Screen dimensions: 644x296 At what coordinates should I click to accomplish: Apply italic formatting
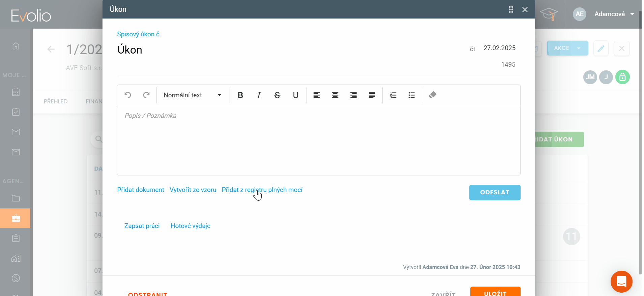[259, 95]
